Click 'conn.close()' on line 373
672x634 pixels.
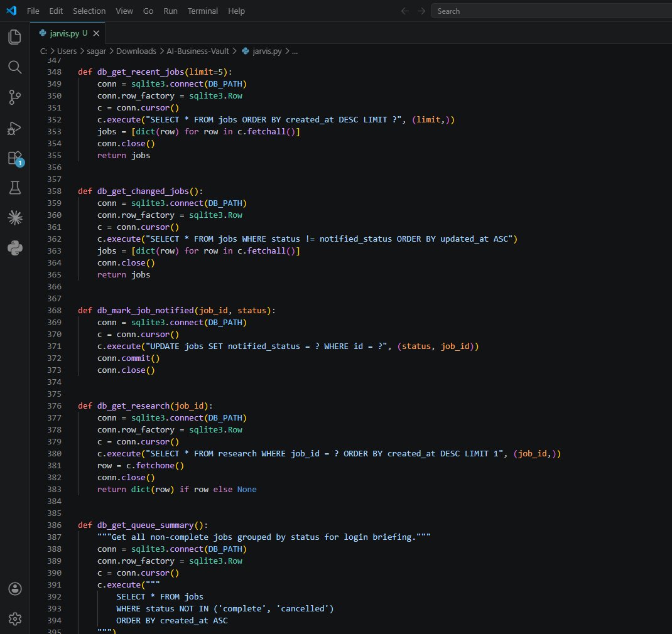[126, 370]
